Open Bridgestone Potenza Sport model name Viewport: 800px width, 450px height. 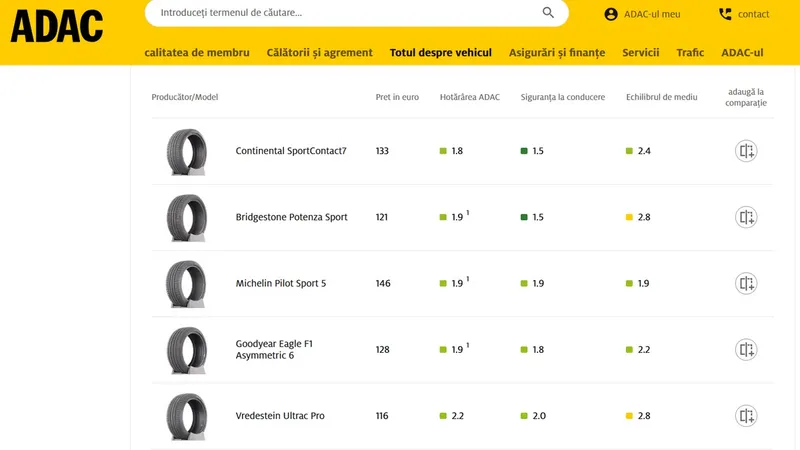[x=291, y=217]
